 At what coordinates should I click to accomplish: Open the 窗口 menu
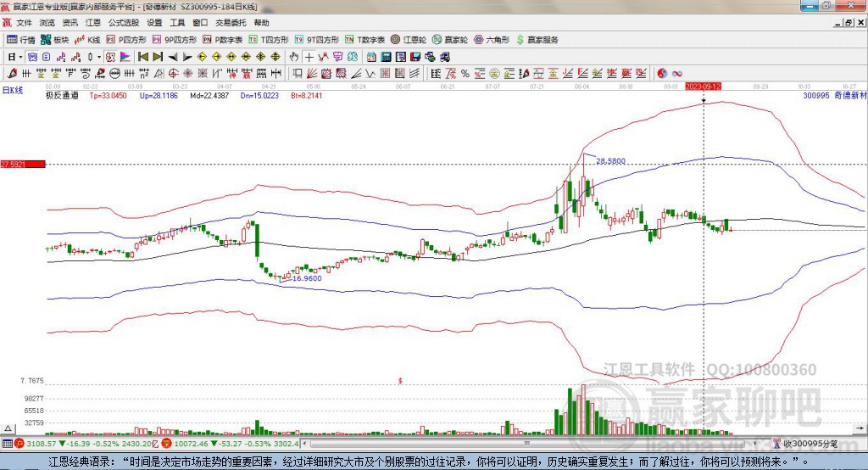coord(200,23)
